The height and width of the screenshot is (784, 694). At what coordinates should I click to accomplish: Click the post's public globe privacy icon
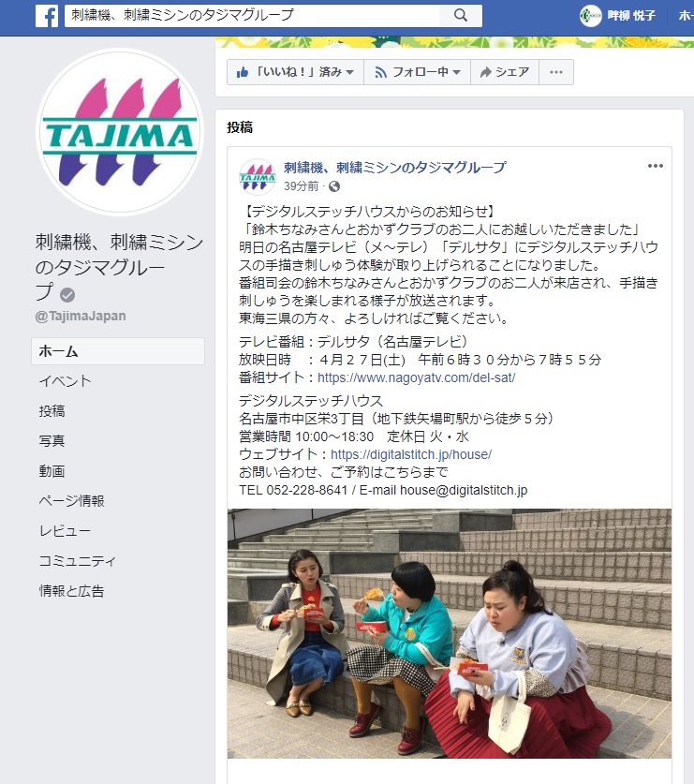(334, 186)
